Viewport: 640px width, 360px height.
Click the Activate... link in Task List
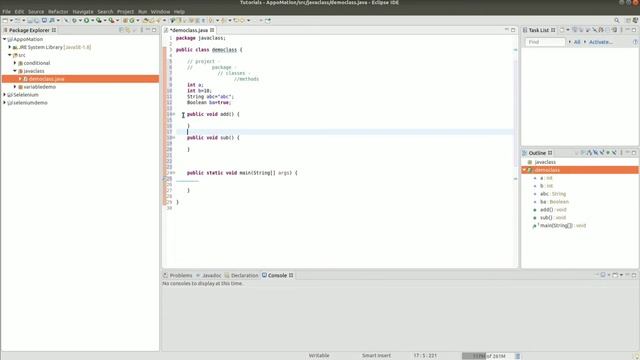click(x=600, y=42)
